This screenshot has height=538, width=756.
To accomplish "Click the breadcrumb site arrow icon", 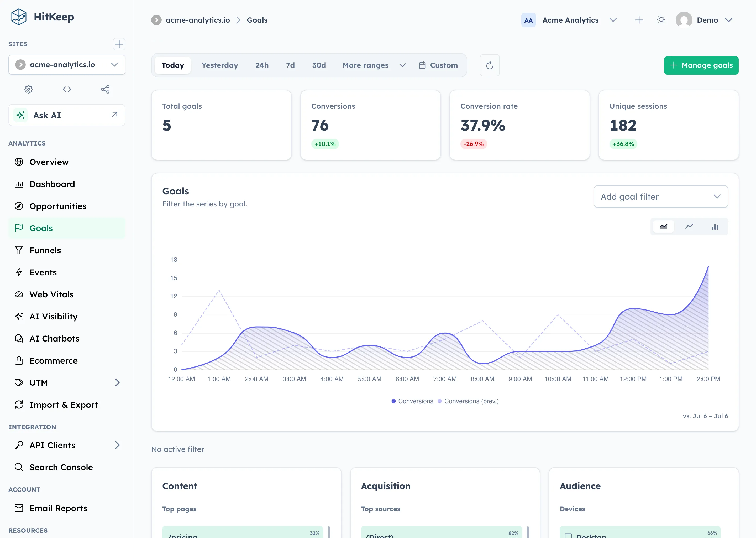I will (x=156, y=20).
